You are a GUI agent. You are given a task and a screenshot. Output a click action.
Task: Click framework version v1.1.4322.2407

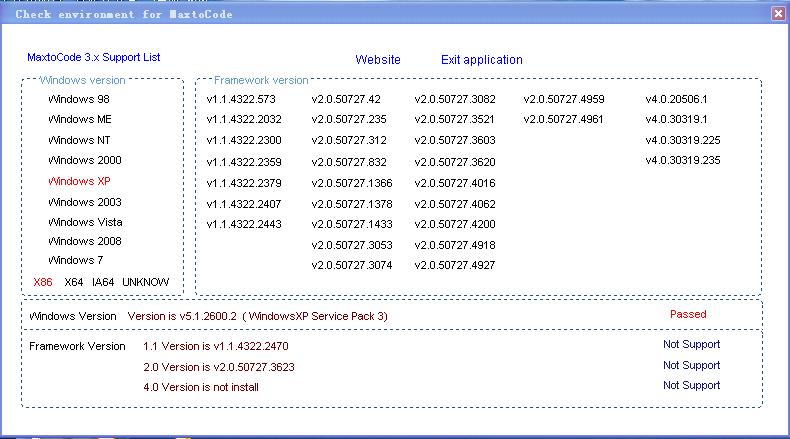coord(244,204)
